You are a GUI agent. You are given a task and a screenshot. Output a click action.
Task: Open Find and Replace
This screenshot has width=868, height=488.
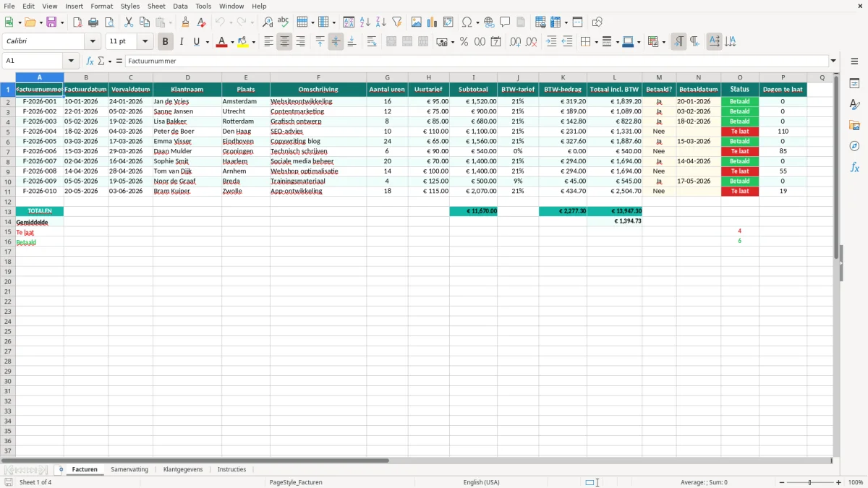point(268,22)
